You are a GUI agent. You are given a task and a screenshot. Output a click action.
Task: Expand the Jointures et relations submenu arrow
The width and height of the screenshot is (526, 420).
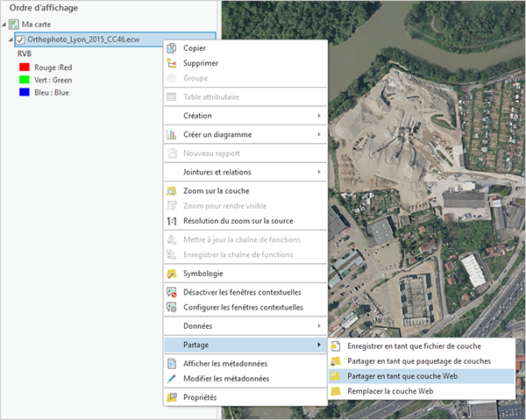(x=319, y=172)
